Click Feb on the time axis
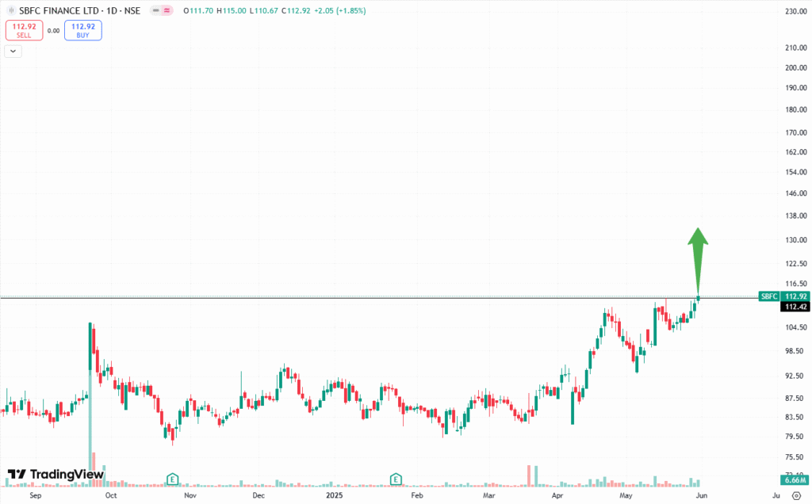Viewport: 812px width, 504px height. (417, 496)
